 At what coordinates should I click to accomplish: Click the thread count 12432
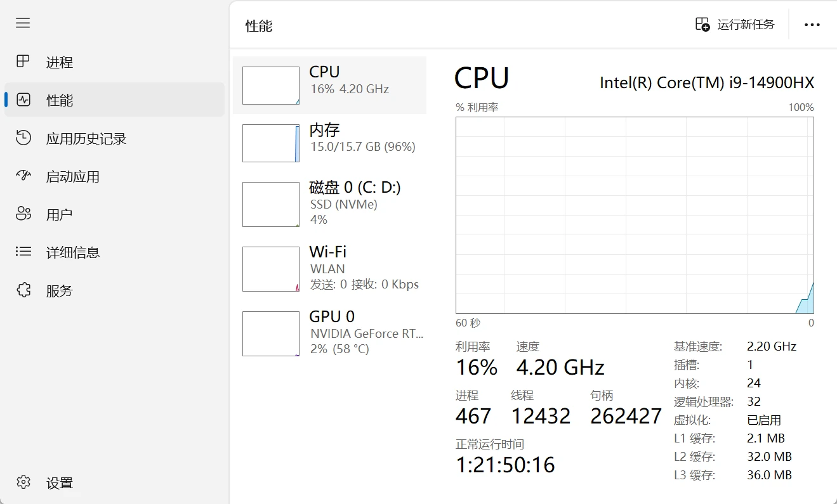541,416
